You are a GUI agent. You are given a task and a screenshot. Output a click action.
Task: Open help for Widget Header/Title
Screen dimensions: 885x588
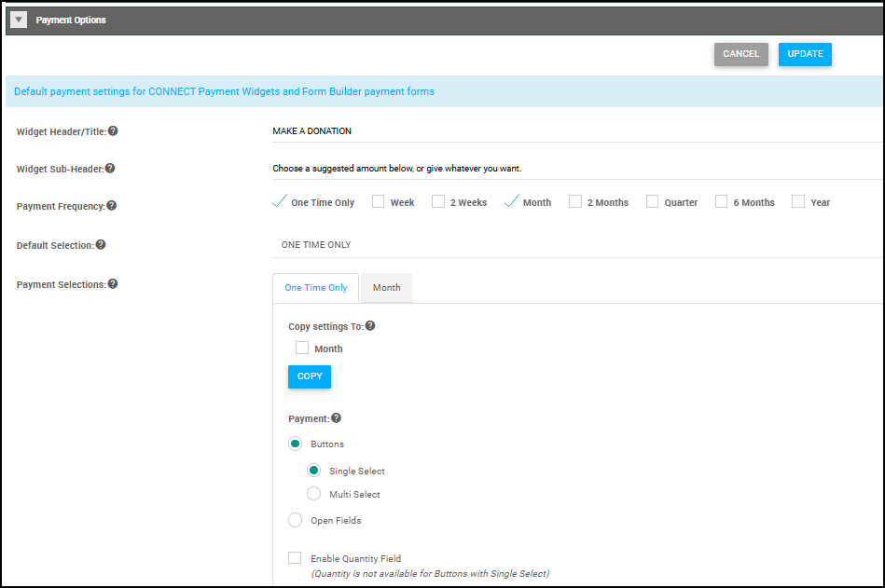pos(113,130)
